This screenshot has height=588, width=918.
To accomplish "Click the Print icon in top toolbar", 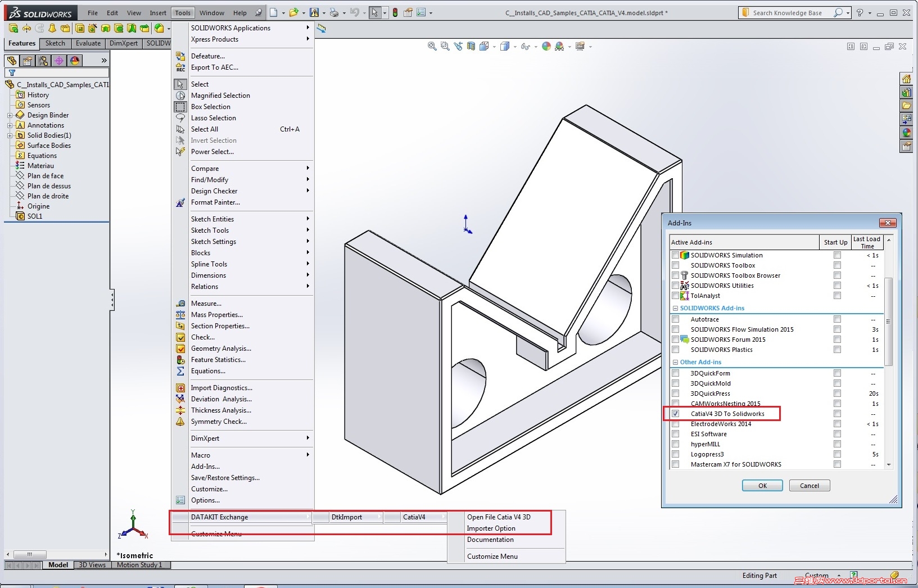I will pos(334,12).
